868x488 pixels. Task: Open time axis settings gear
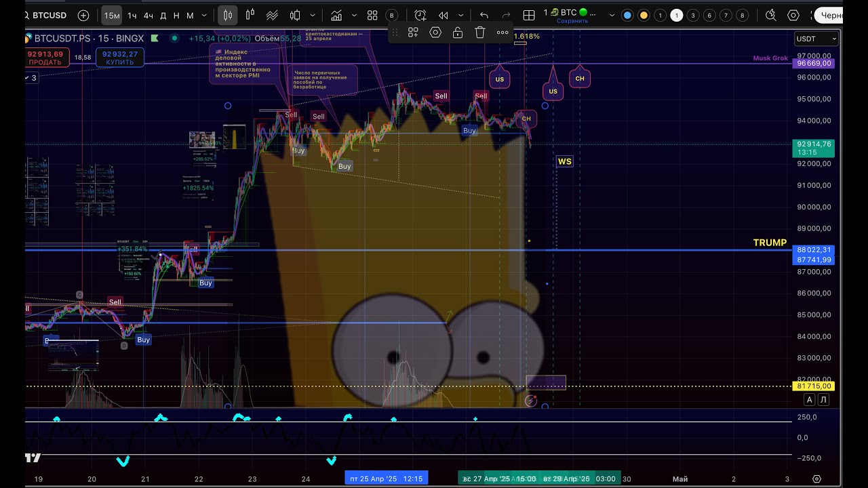click(x=816, y=479)
